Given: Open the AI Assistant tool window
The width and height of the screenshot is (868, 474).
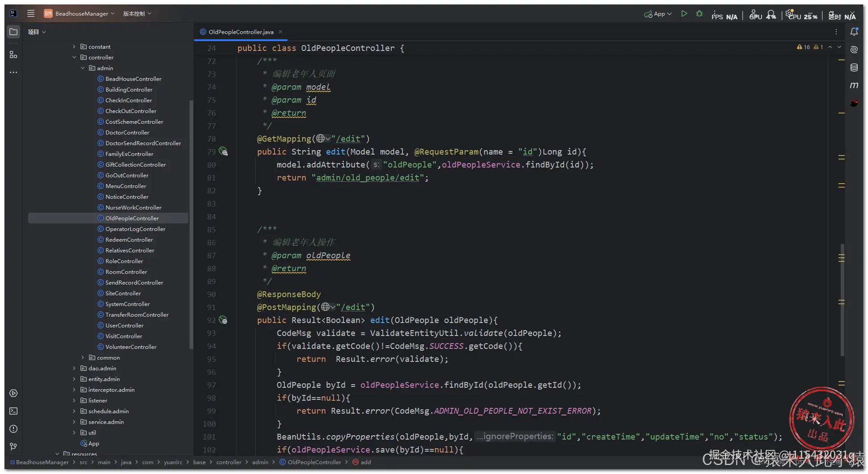Looking at the screenshot, I should coord(854,50).
